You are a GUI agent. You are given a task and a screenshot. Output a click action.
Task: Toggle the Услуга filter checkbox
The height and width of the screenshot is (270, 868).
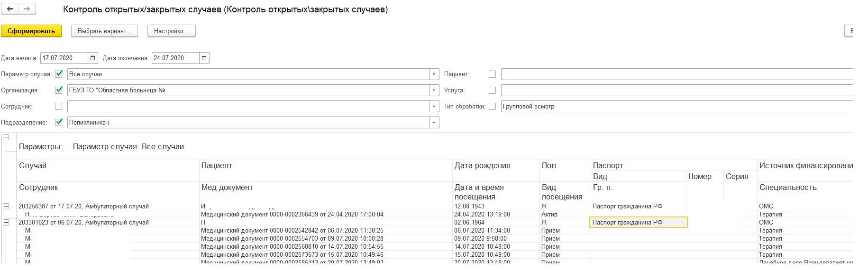[492, 90]
